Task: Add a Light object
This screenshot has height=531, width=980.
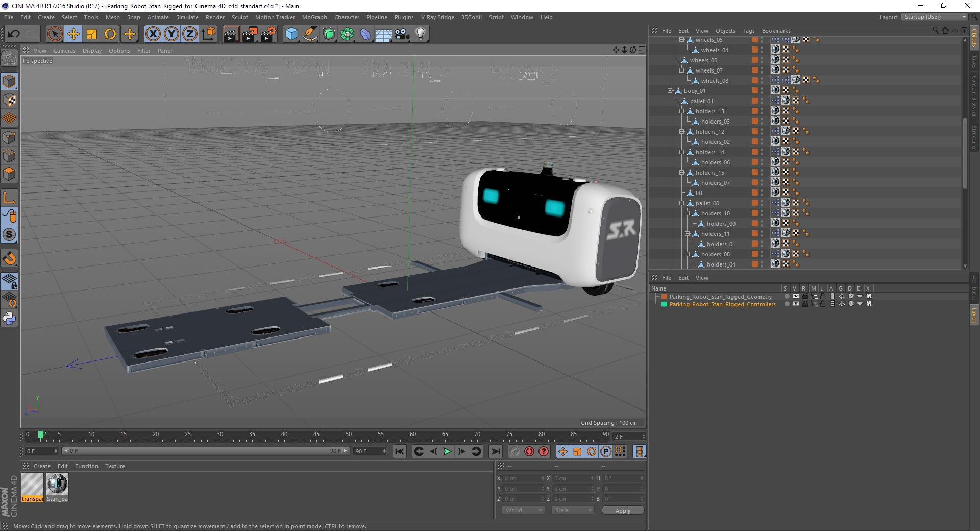Action: [421, 34]
